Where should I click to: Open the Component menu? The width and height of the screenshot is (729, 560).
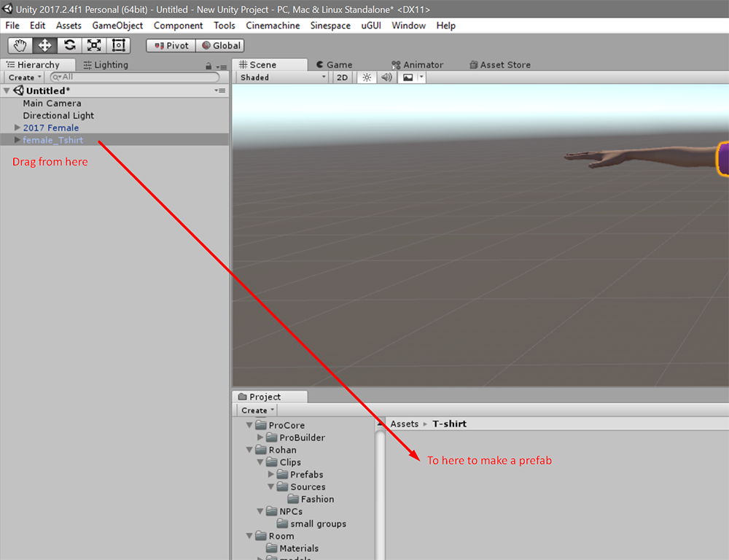coord(179,26)
